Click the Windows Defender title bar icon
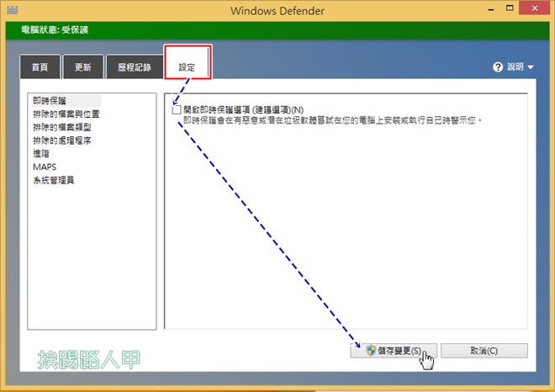555x392 pixels. click(x=11, y=10)
